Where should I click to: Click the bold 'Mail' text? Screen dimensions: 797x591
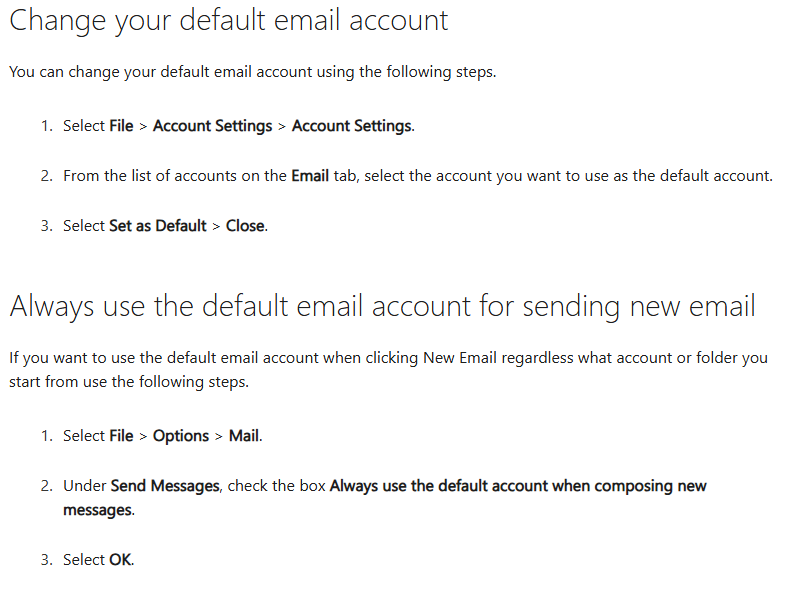[244, 436]
